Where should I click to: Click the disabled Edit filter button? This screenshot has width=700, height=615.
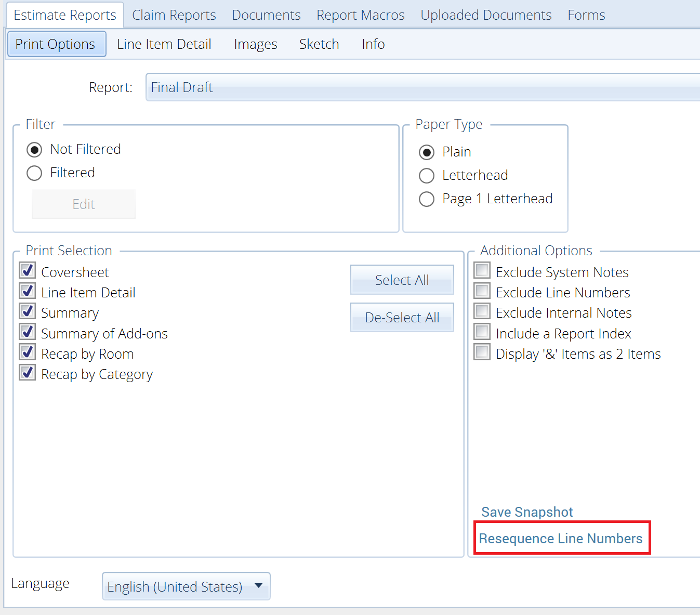point(84,204)
